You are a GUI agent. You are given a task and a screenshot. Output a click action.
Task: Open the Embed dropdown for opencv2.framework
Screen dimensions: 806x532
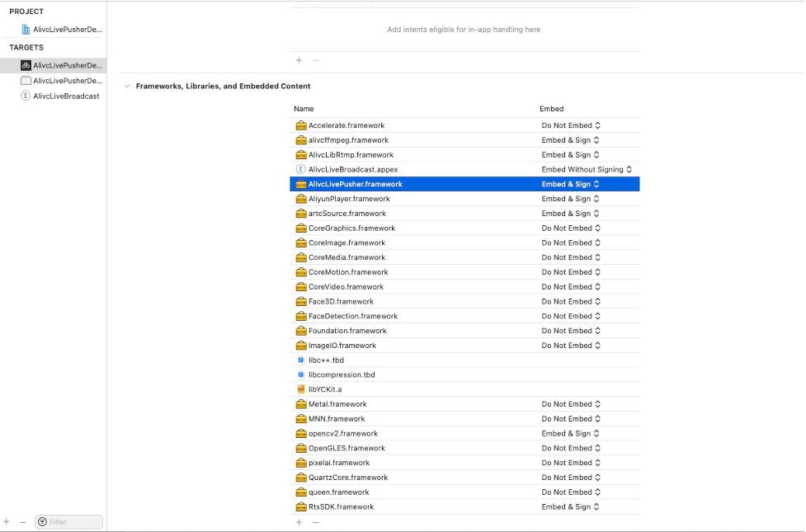571,434
